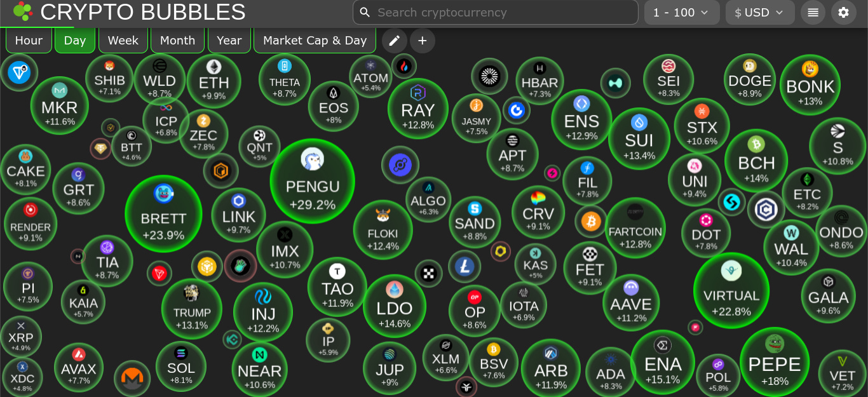
Task: Click the TAO bubble
Action: pos(337,286)
